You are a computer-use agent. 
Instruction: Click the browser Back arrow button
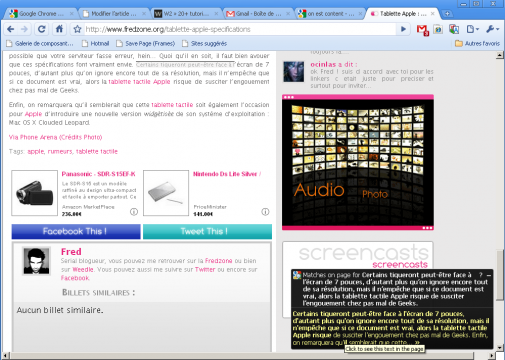(x=10, y=29)
